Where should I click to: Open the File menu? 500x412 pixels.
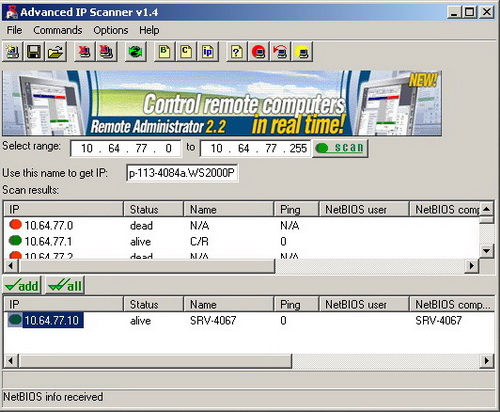tap(14, 30)
